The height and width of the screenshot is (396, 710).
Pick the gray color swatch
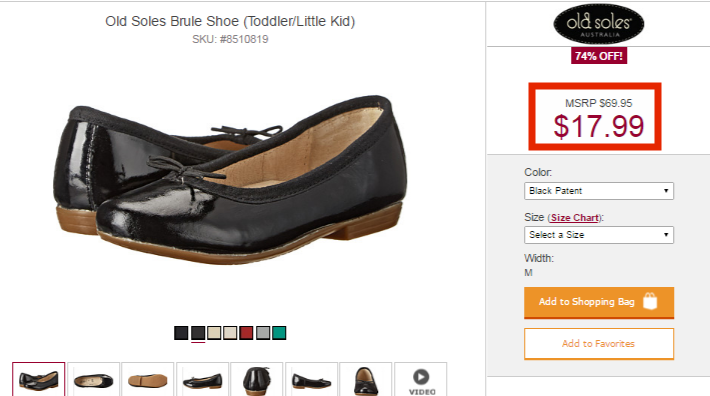pos(263,333)
